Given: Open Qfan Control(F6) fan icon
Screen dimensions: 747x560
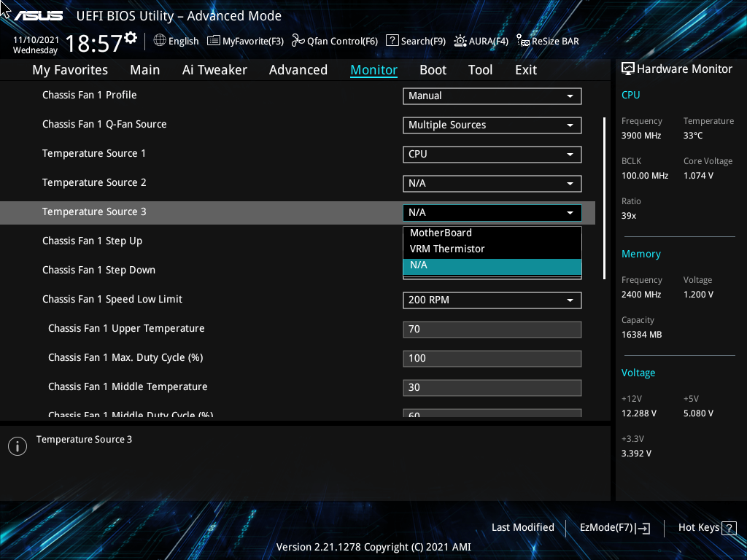Looking at the screenshot, I should (x=298, y=41).
